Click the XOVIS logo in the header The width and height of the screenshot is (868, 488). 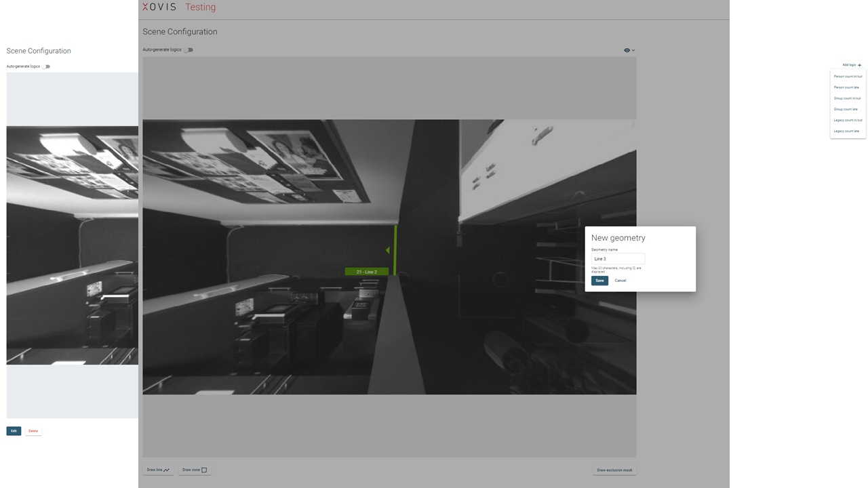click(x=159, y=7)
